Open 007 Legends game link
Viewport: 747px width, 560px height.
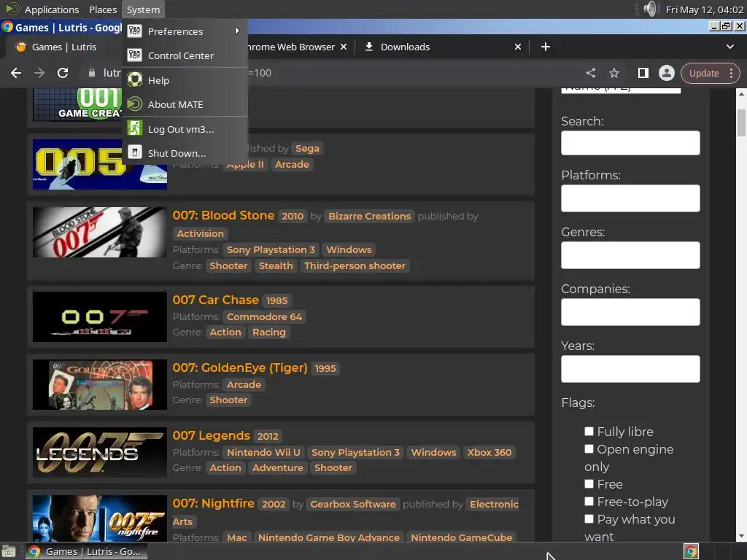(211, 436)
